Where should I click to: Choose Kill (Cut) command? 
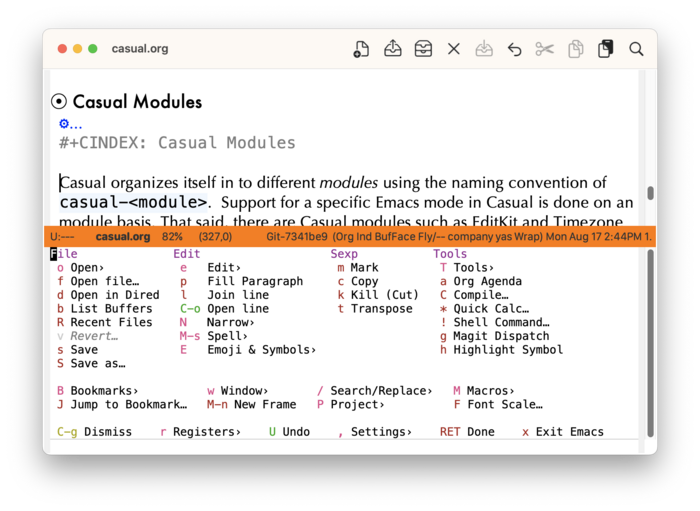tap(378, 295)
